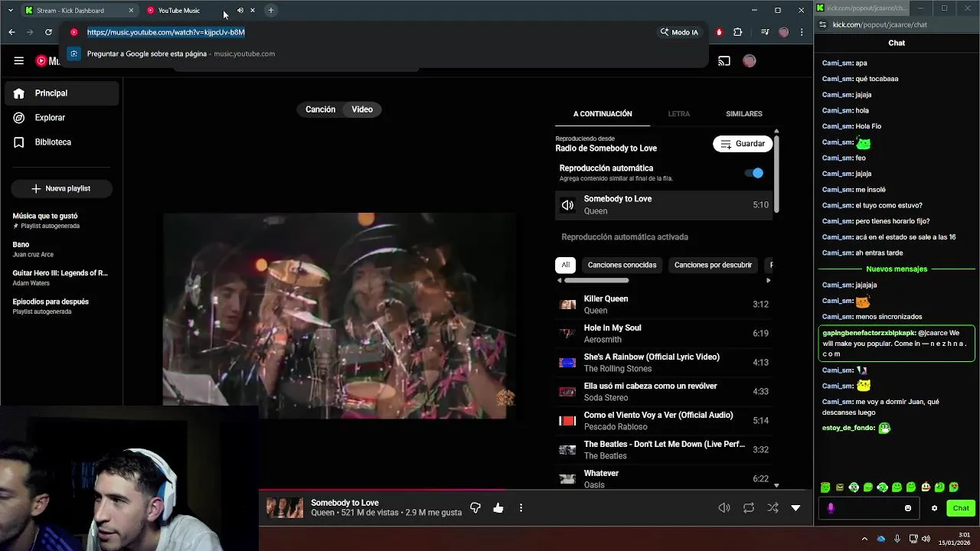Open the Chrome three-dot menu
This screenshot has height=551, width=980.
tap(802, 32)
